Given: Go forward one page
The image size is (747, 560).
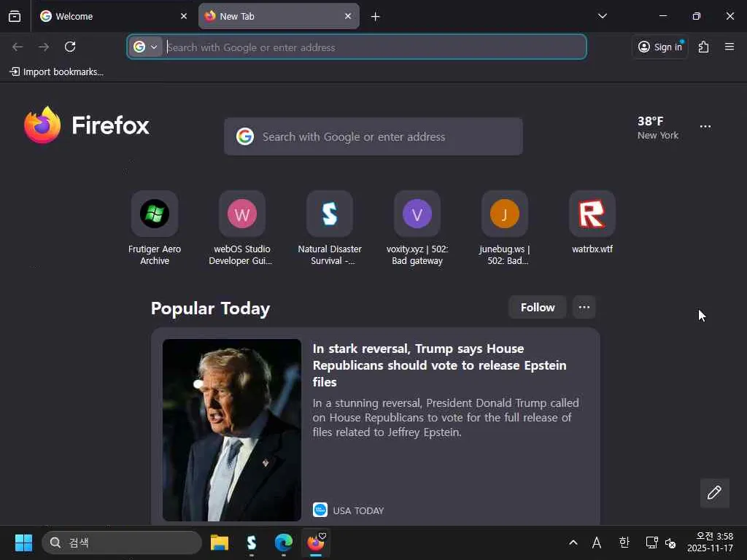Looking at the screenshot, I should [44, 47].
